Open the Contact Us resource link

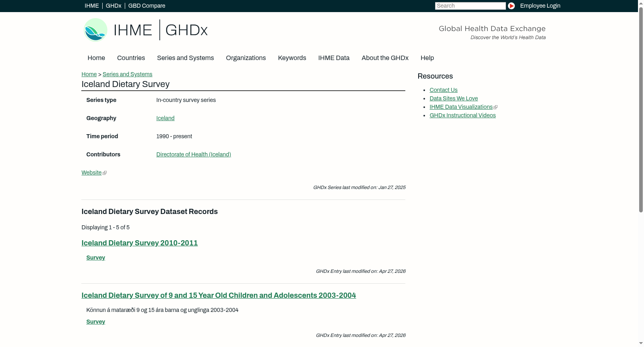click(x=444, y=90)
